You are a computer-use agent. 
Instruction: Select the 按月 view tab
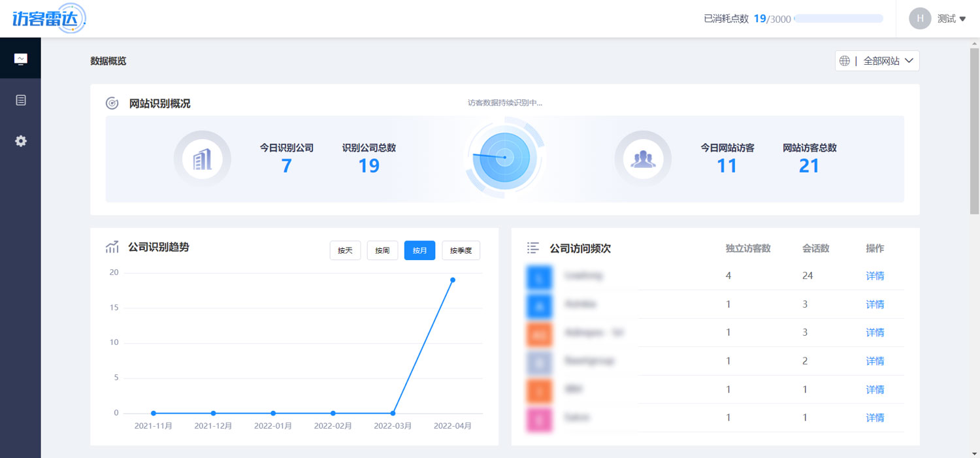(419, 250)
